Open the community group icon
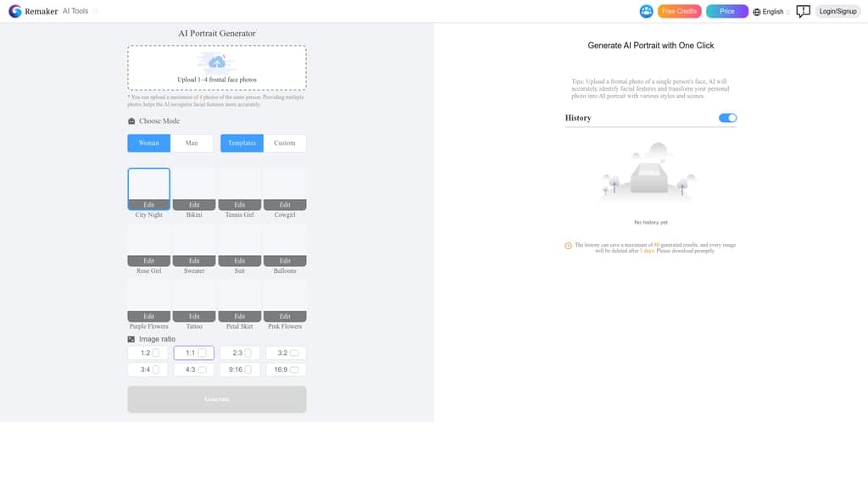 tap(646, 11)
